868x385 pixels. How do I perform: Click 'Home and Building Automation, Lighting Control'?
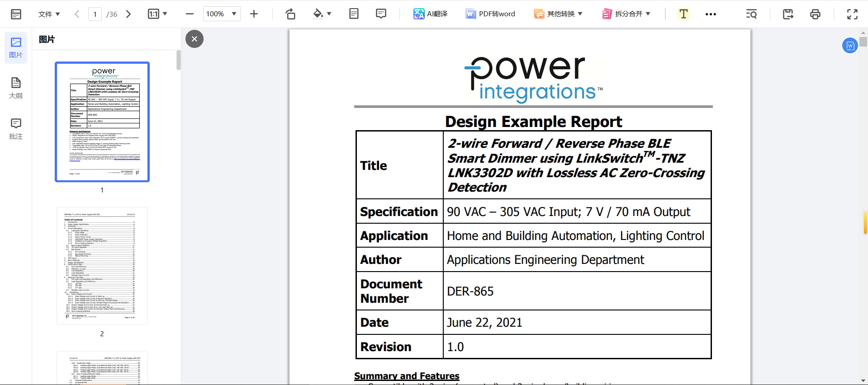575,236
